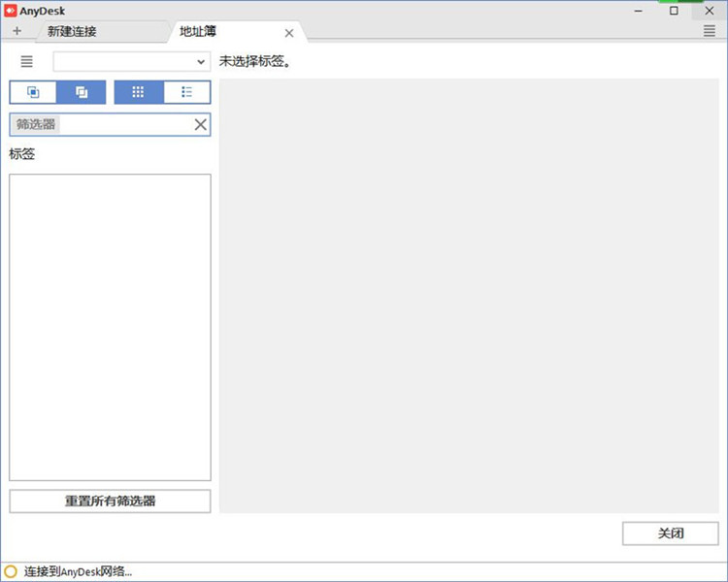Screen dimensions: 728x582
Task: Open the main hamburger menu at top right
Action: [x=709, y=31]
